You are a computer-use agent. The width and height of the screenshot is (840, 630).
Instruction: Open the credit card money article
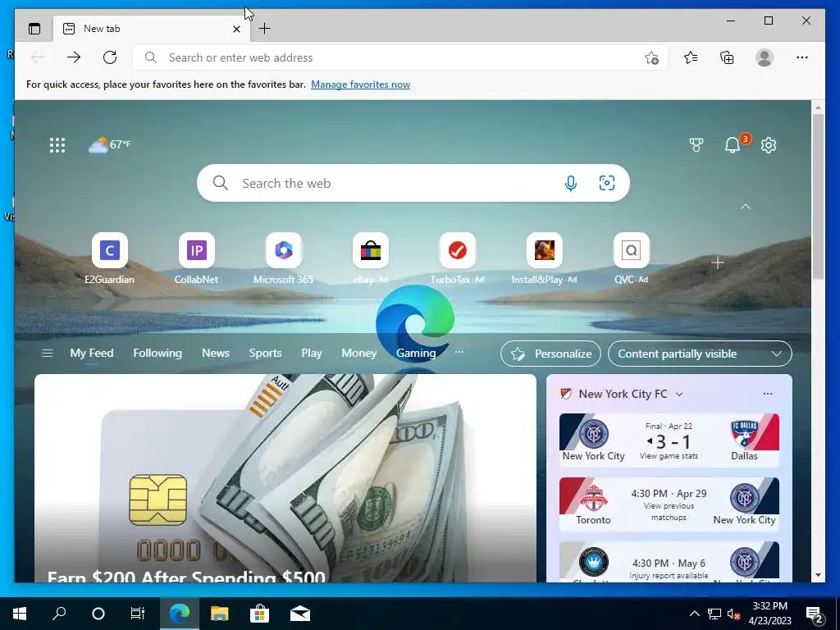(285, 478)
